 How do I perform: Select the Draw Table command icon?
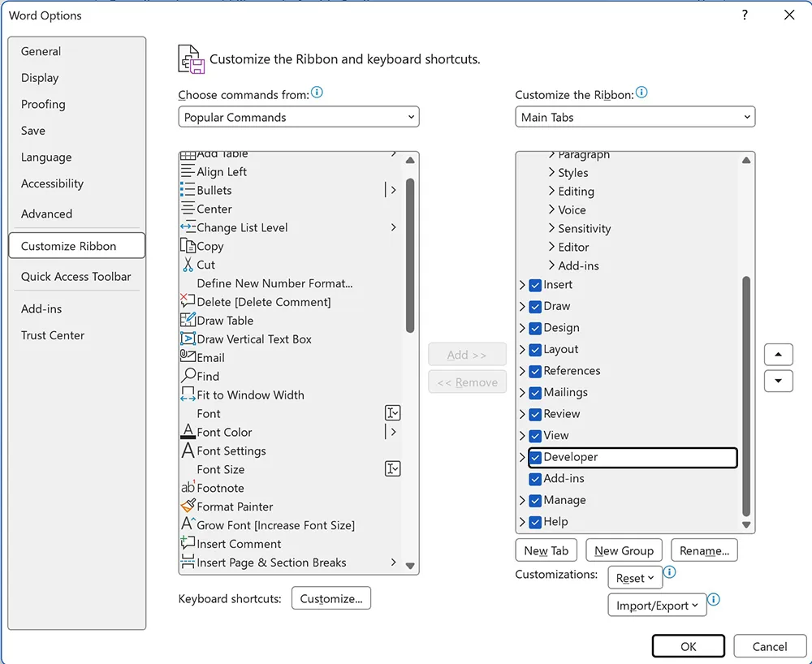pos(188,320)
